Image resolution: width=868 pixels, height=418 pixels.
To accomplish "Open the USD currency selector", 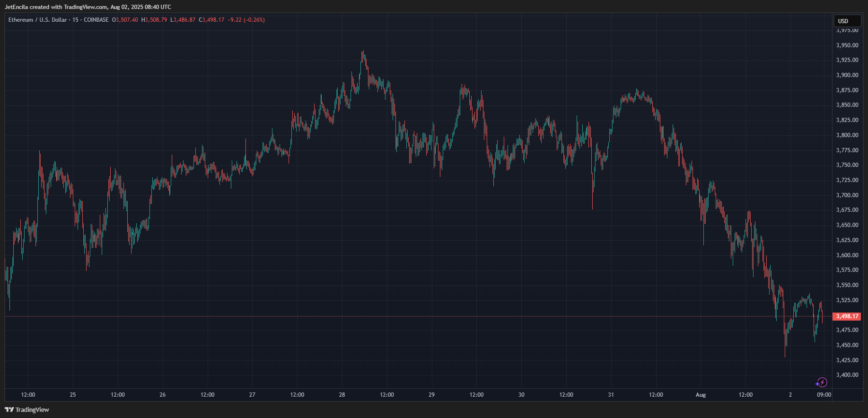I will pos(847,21).
